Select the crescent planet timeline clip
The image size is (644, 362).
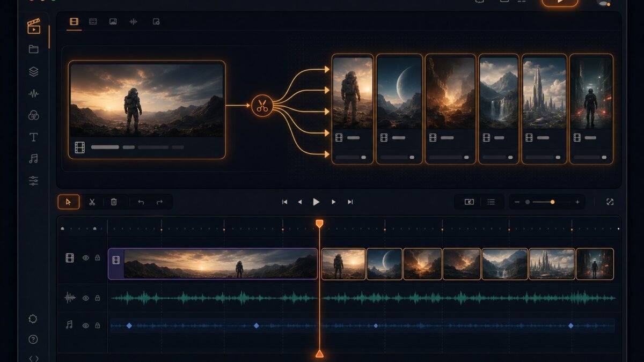(384, 264)
